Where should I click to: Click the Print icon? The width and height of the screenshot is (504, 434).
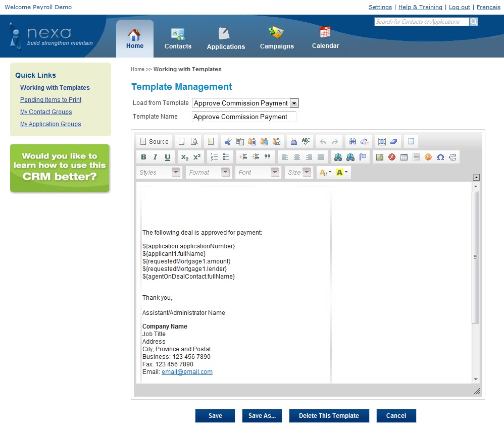click(293, 141)
